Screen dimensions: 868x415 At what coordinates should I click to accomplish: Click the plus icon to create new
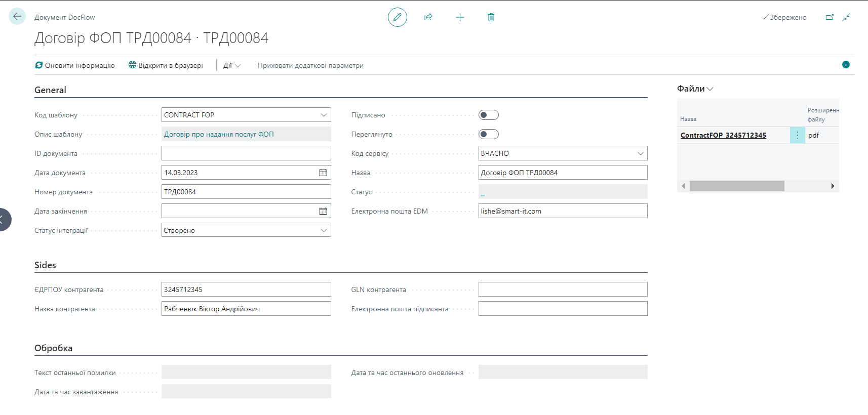pyautogui.click(x=460, y=17)
